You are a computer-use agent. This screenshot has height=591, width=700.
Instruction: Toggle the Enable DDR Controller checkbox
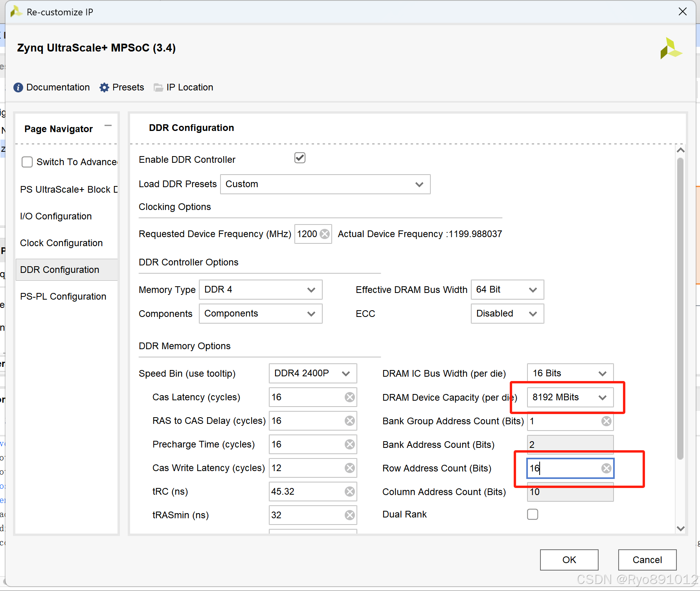[x=300, y=158]
